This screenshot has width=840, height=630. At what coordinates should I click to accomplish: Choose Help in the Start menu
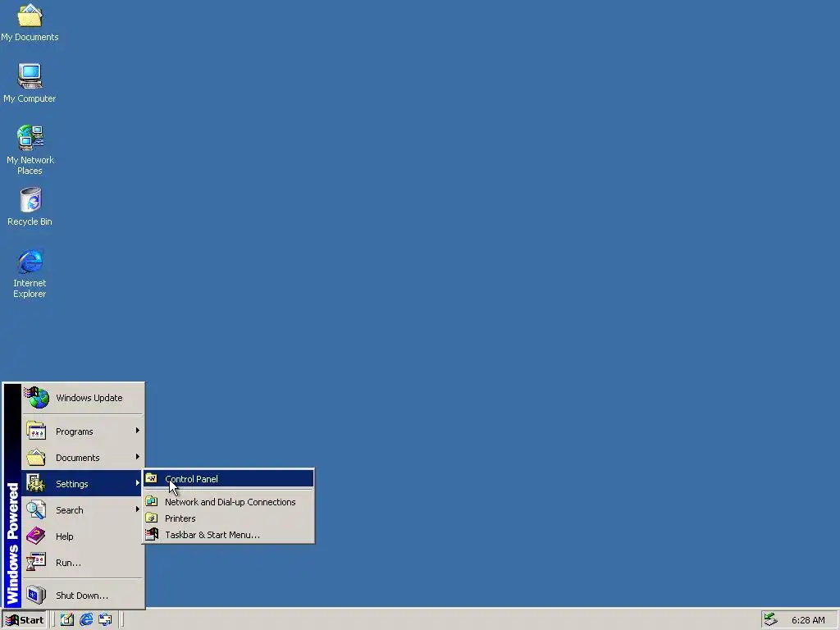83,536
